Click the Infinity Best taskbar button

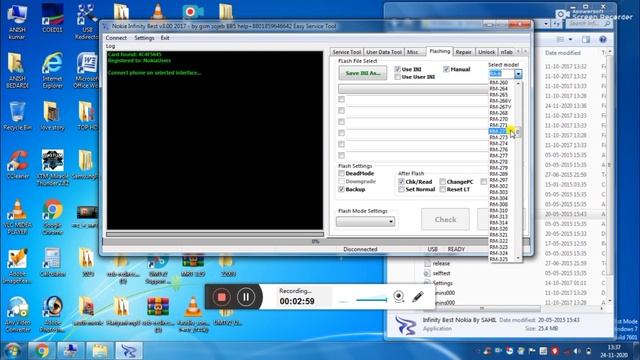pyautogui.click(x=129, y=351)
